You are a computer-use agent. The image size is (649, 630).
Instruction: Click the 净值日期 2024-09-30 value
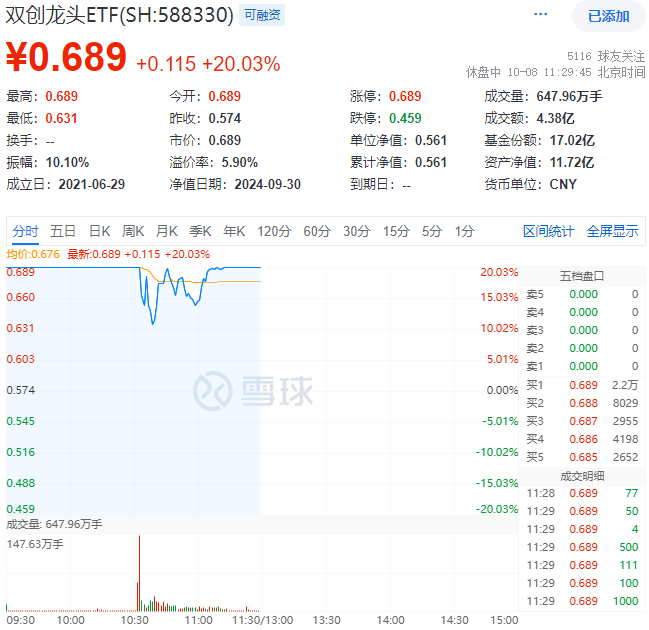click(267, 184)
